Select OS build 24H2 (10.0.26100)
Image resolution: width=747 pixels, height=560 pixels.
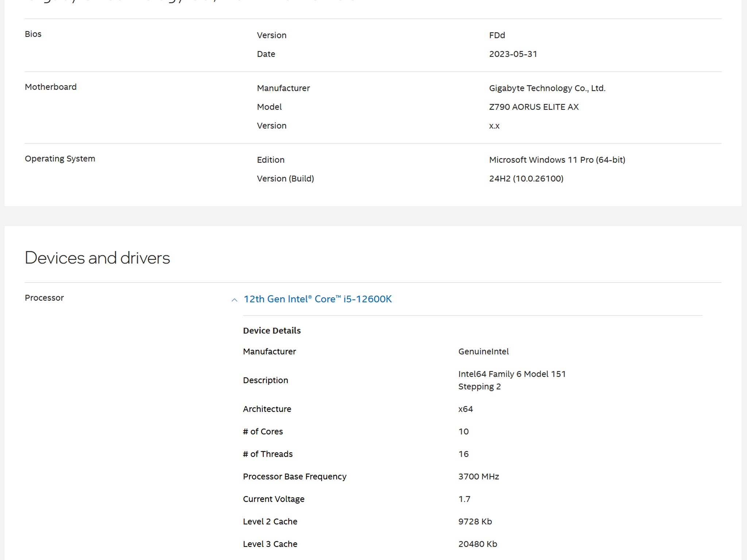point(526,179)
